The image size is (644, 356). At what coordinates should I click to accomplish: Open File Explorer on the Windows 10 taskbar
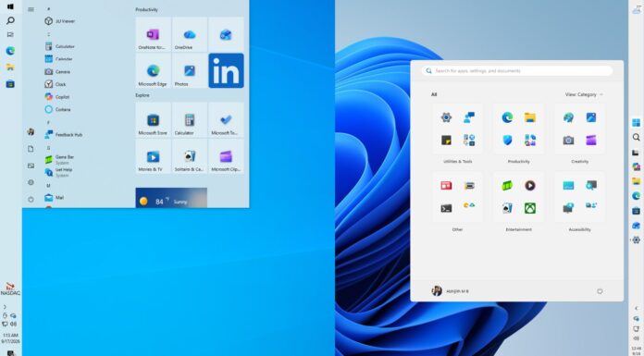[11, 68]
